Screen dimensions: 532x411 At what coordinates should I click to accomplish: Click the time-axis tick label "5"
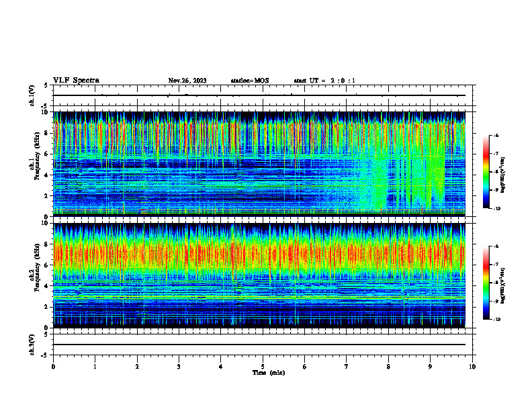pyautogui.click(x=263, y=367)
